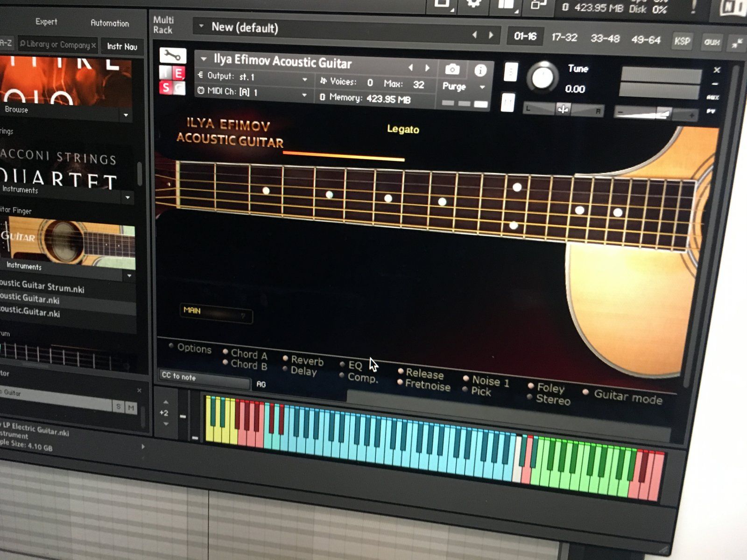This screenshot has height=560, width=747.
Task: Expand the Browse dropdown in library
Action: [x=126, y=115]
